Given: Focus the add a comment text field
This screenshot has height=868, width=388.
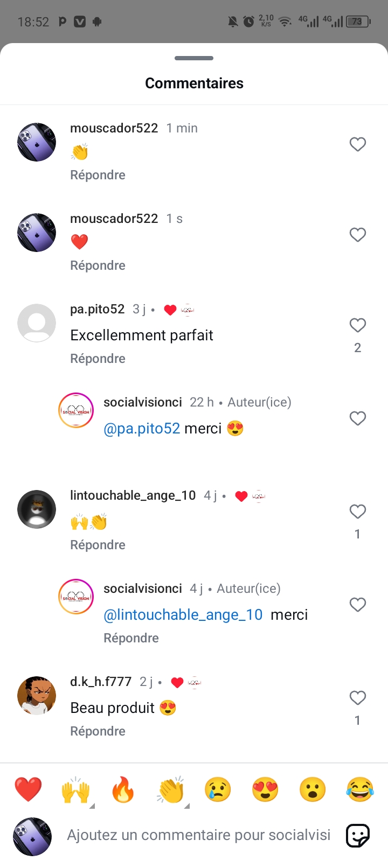Looking at the screenshot, I should point(198,835).
